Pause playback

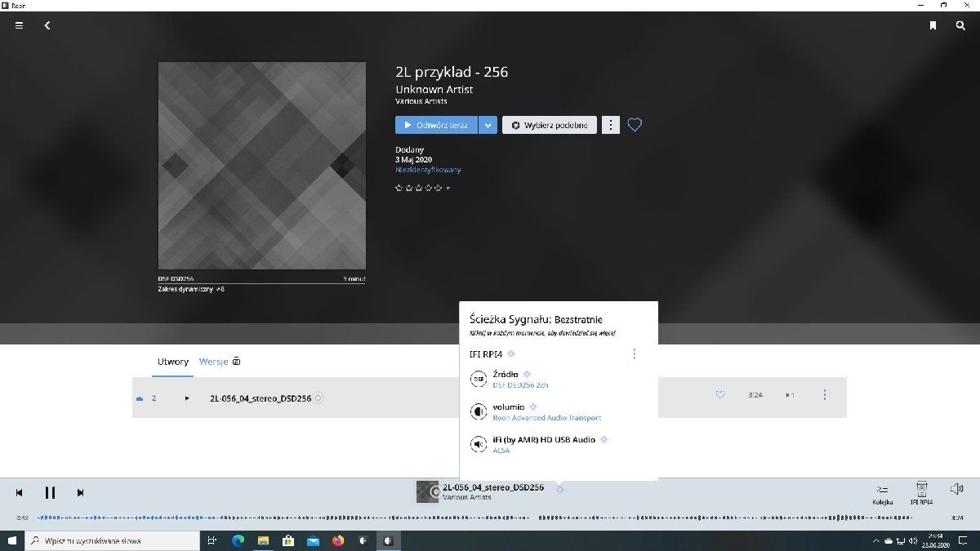click(50, 492)
